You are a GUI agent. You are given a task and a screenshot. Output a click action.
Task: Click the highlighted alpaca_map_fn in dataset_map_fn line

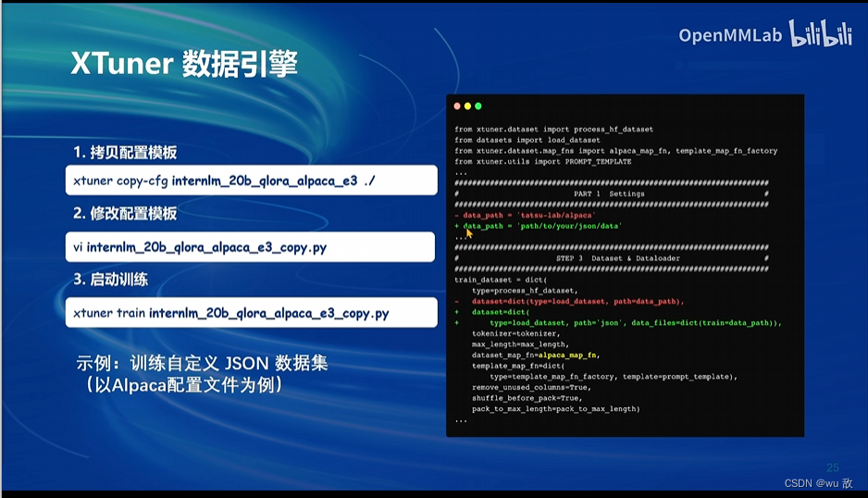click(567, 355)
